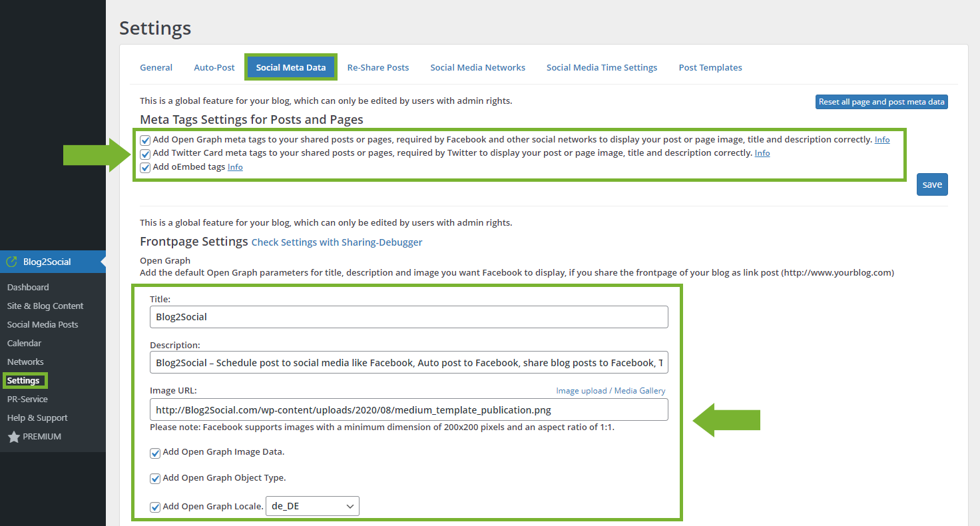
Task: Open Blog2Social menu in sidebar
Action: [x=53, y=262]
